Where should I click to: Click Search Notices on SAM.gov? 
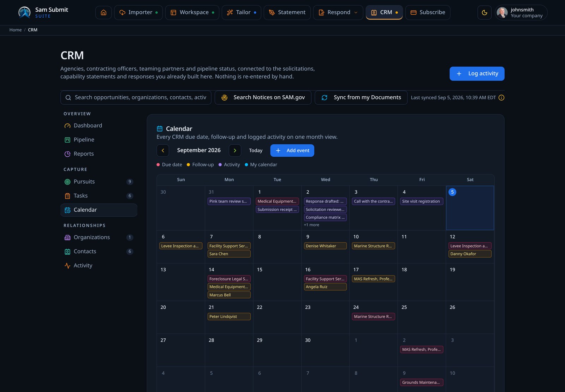263,98
